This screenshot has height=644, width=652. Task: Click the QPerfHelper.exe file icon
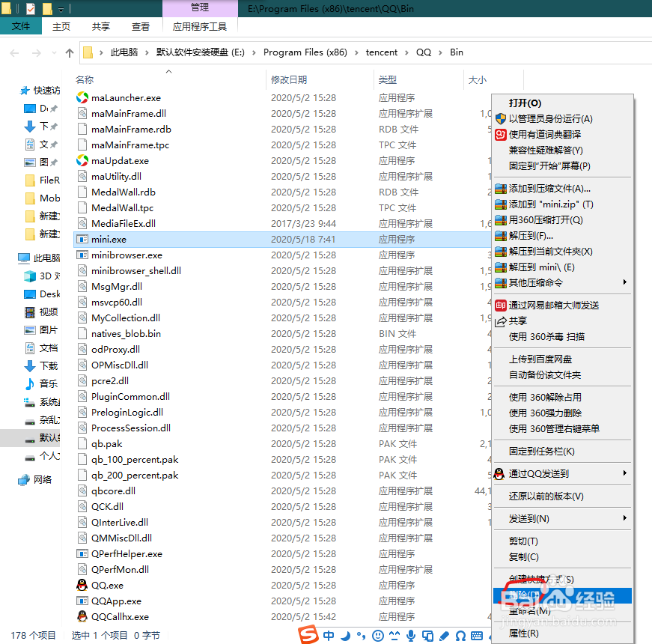[82, 553]
